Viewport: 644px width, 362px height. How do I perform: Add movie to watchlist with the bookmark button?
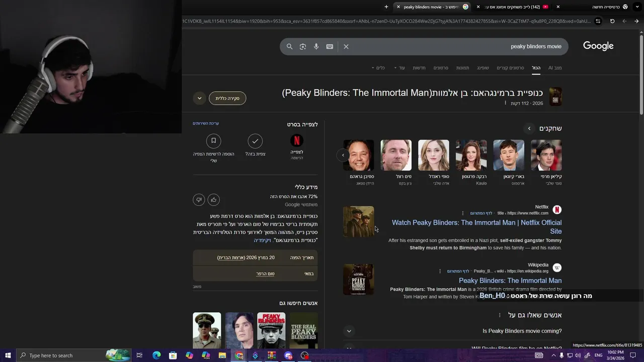(213, 141)
